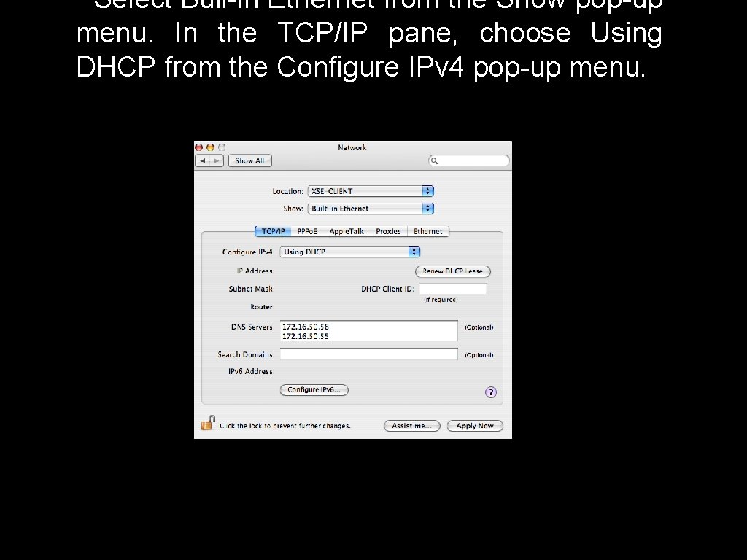Click the search field in Network window
Image resolution: width=747 pixels, height=560 pixels.
pyautogui.click(x=469, y=161)
